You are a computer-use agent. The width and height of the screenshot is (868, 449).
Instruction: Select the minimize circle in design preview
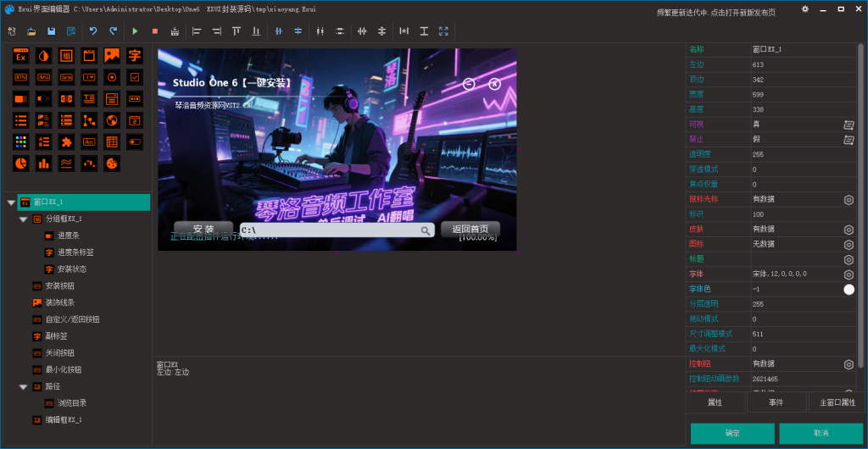(x=469, y=84)
